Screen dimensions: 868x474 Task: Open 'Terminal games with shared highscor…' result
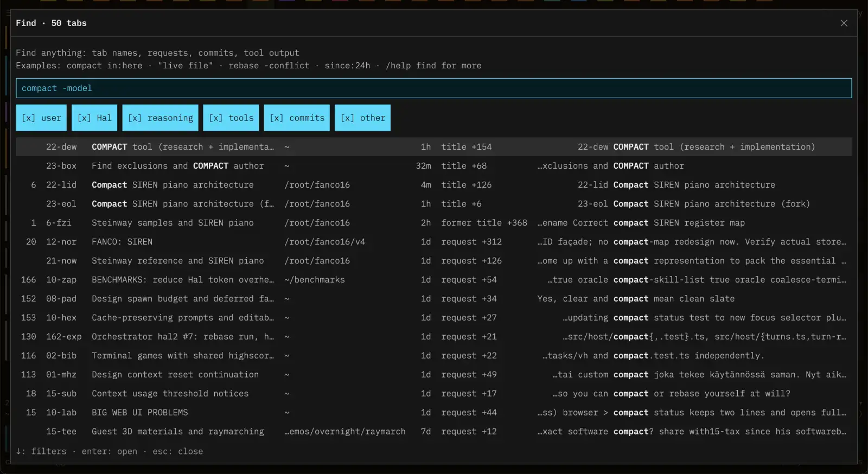(433, 356)
